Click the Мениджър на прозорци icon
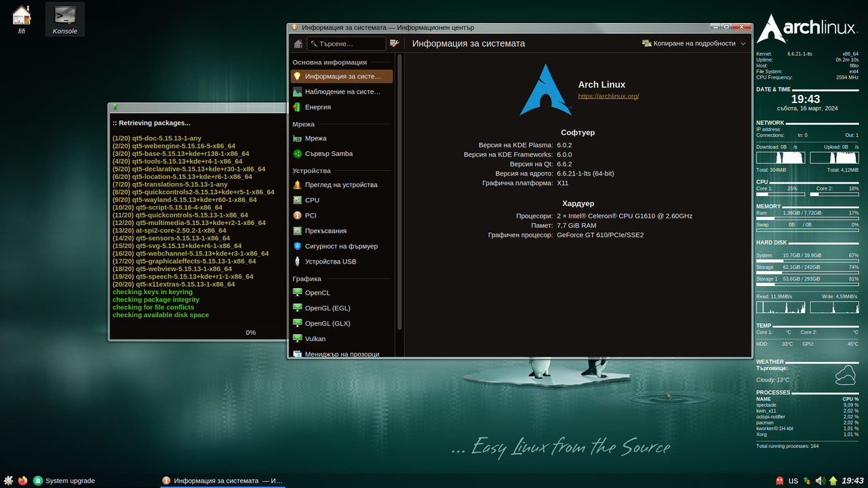Image resolution: width=868 pixels, height=488 pixels. click(297, 354)
